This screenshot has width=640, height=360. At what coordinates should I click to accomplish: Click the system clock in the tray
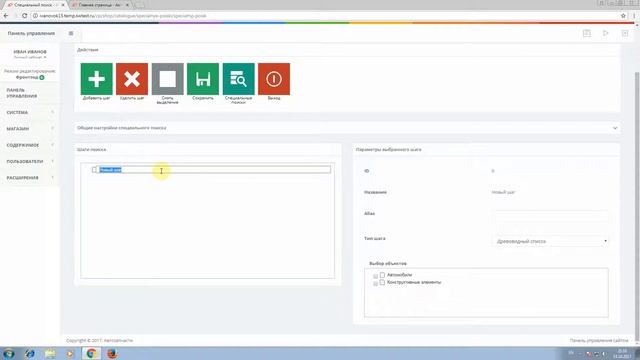pyautogui.click(x=622, y=353)
